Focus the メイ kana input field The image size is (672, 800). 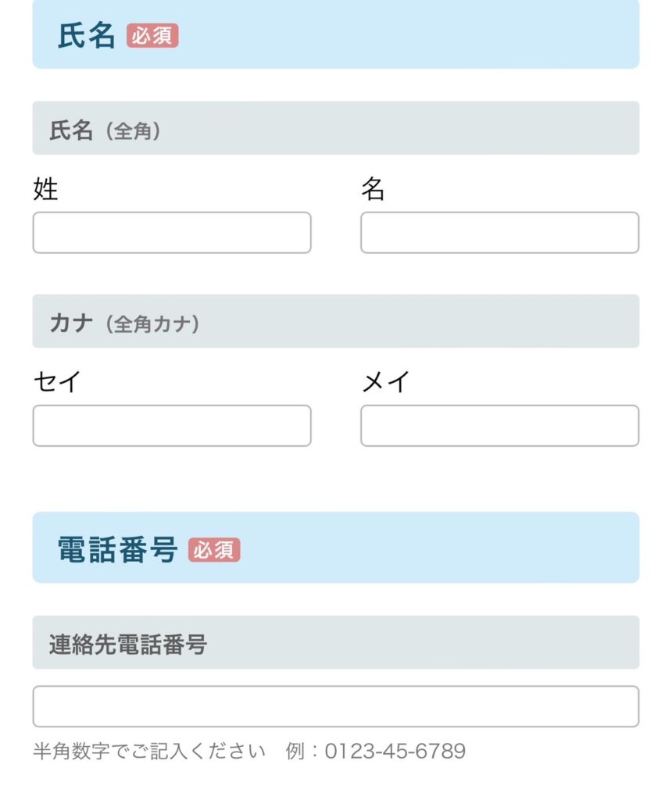coord(499,426)
